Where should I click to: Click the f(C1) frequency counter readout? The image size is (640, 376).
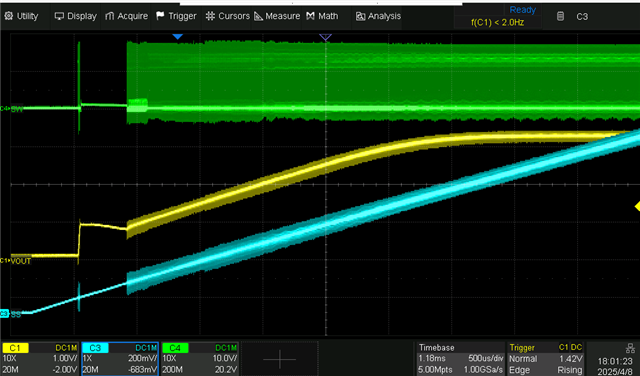point(498,23)
